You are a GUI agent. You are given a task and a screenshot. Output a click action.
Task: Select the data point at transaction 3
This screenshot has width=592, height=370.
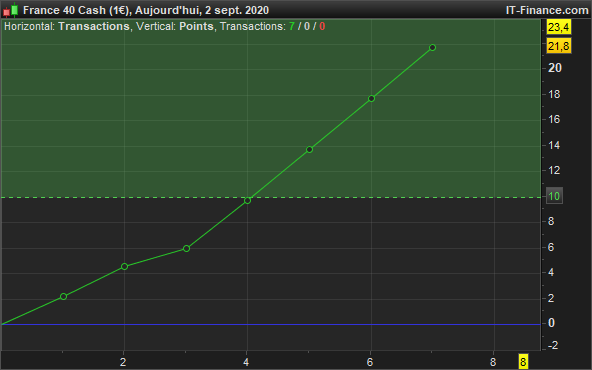186,248
